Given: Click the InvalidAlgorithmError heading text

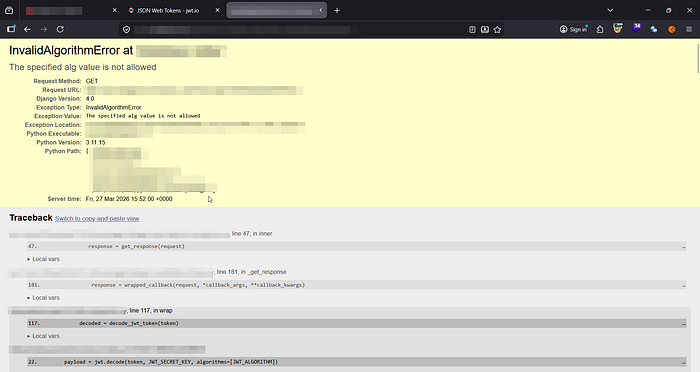Looking at the screenshot, I should [x=71, y=50].
